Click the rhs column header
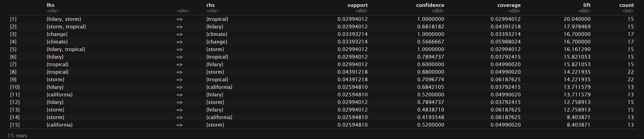 pyautogui.click(x=210, y=5)
